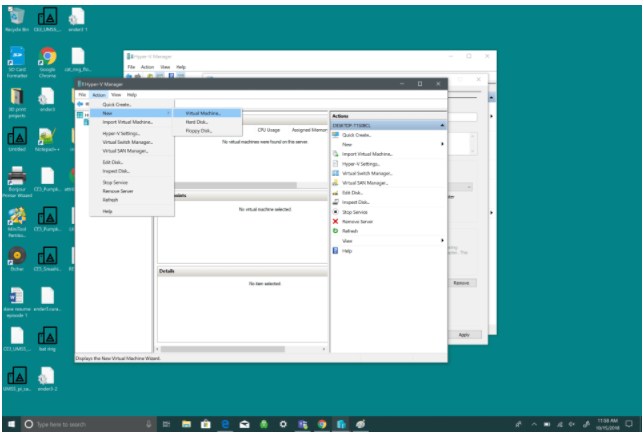The height and width of the screenshot is (445, 644).
Task: Choose Help in Action menu
Action: point(131,211)
